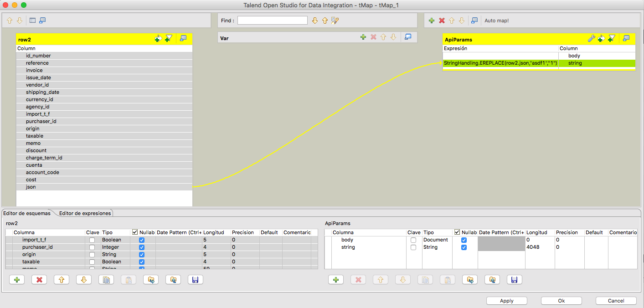Move variable down in Var panel

pyautogui.click(x=393, y=37)
